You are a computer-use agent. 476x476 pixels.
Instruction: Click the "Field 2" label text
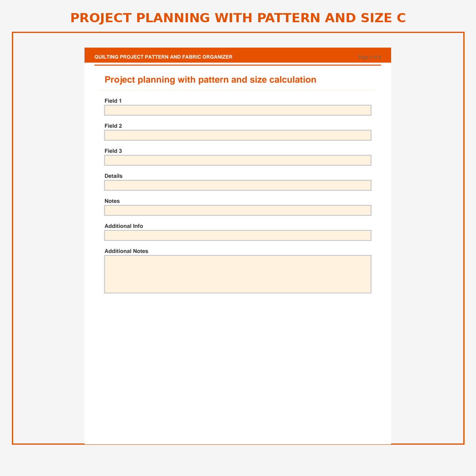(x=113, y=126)
